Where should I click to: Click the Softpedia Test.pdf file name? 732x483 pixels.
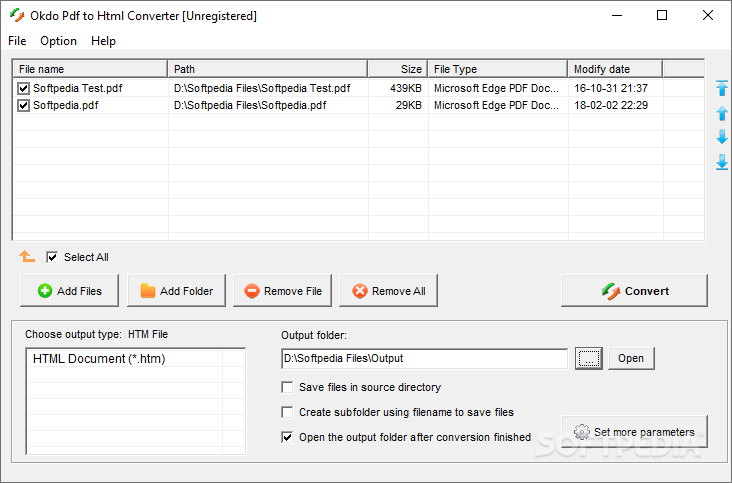[x=77, y=88]
